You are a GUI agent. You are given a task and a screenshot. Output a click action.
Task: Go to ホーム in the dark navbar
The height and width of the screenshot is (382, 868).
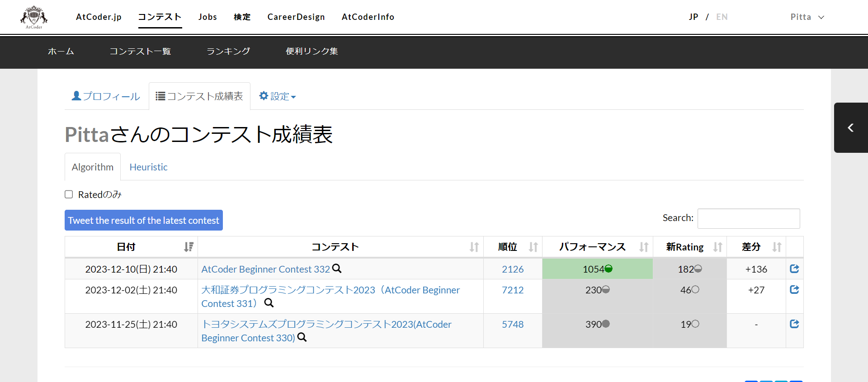click(x=61, y=52)
